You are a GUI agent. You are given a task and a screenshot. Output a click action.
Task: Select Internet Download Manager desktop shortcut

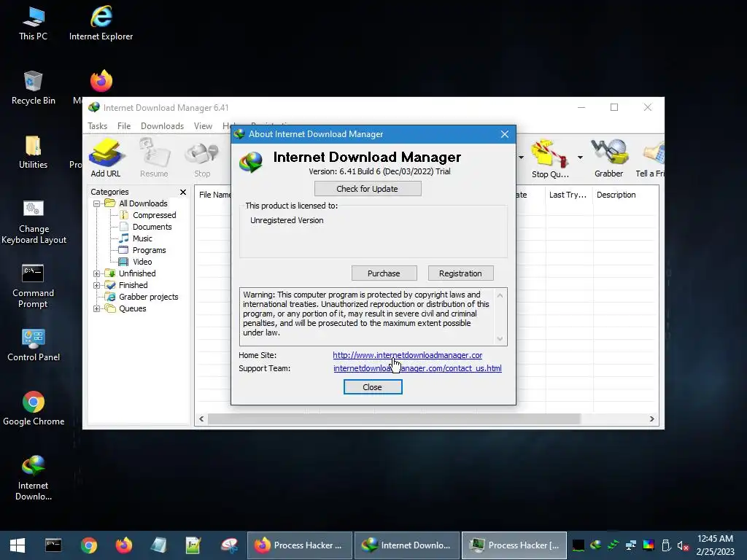coord(33,478)
